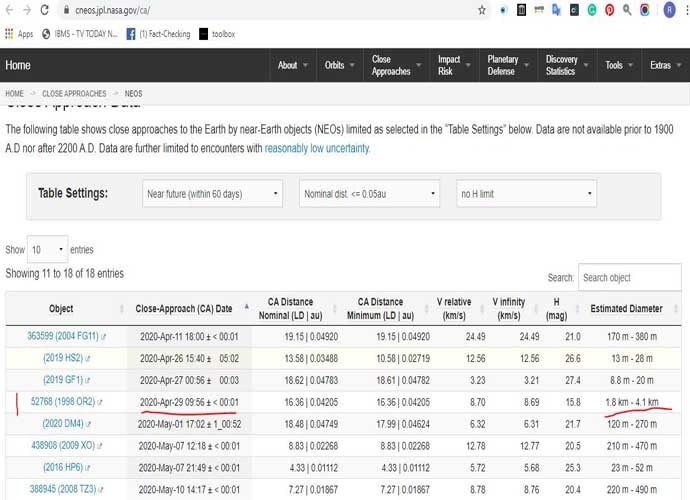The image size is (690, 500).
Task: Open the Nominal dist. <= 0.05au dropdown
Action: click(x=369, y=193)
